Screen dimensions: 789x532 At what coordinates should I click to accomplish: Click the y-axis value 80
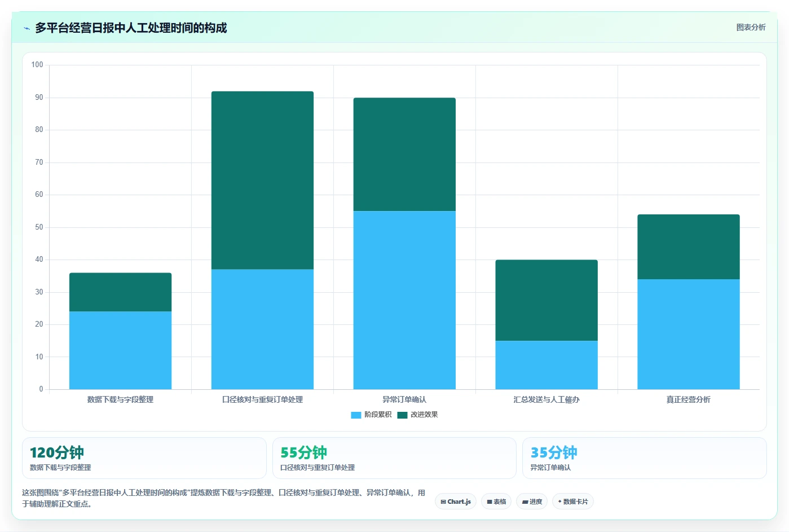(39, 130)
